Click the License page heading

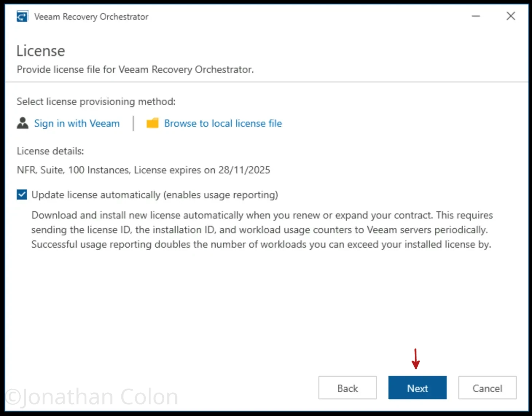click(41, 51)
